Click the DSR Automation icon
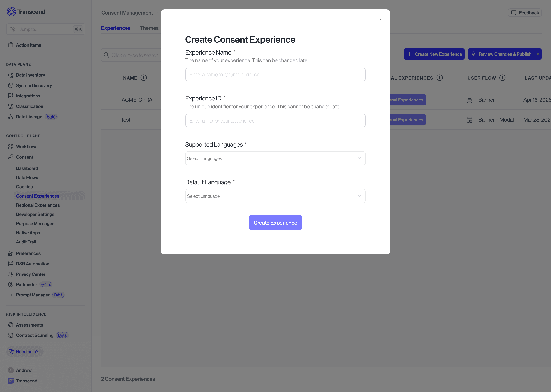Image resolution: width=551 pixels, height=392 pixels. (x=11, y=264)
